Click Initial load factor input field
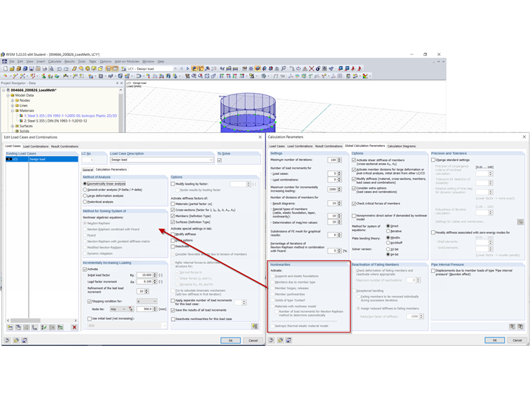 point(145,275)
